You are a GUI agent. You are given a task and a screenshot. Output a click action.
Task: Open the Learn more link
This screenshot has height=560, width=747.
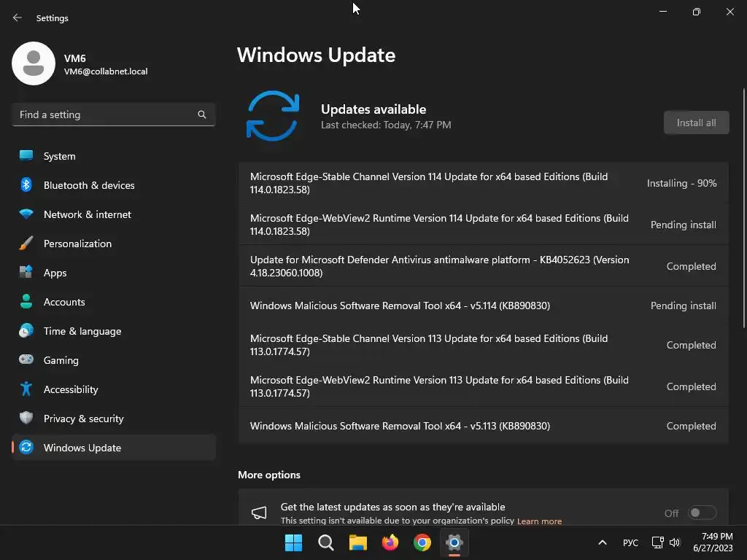tap(539, 521)
